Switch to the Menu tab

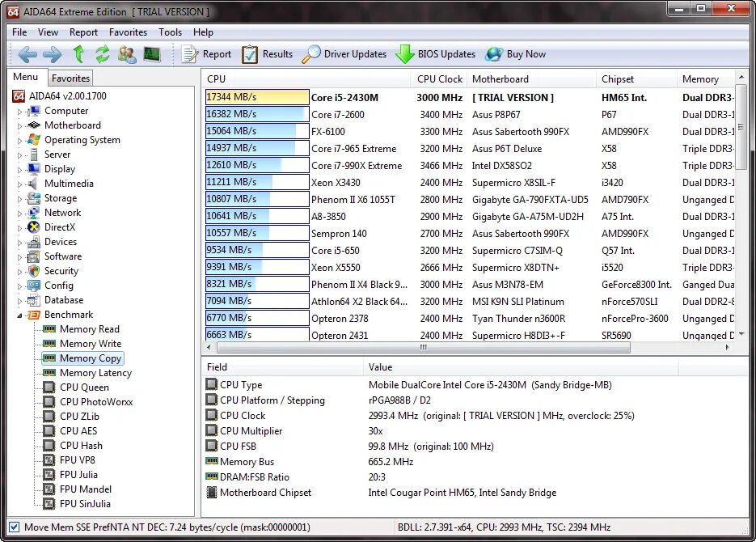[26, 77]
